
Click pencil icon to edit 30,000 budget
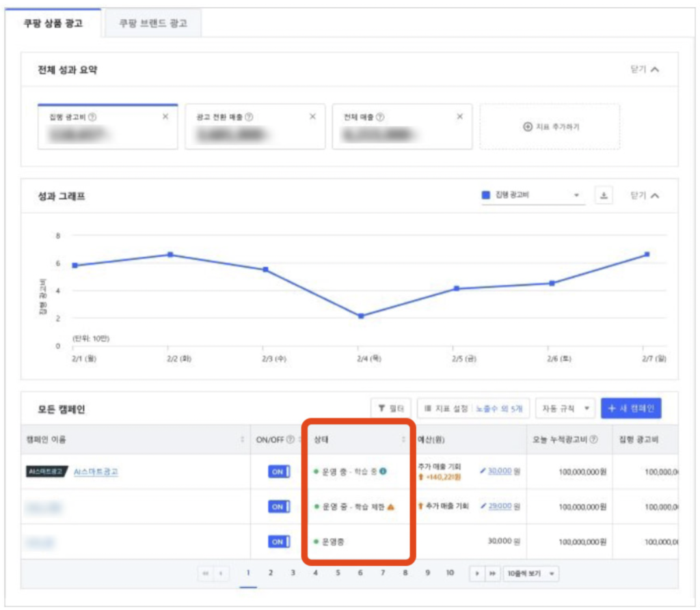[483, 471]
